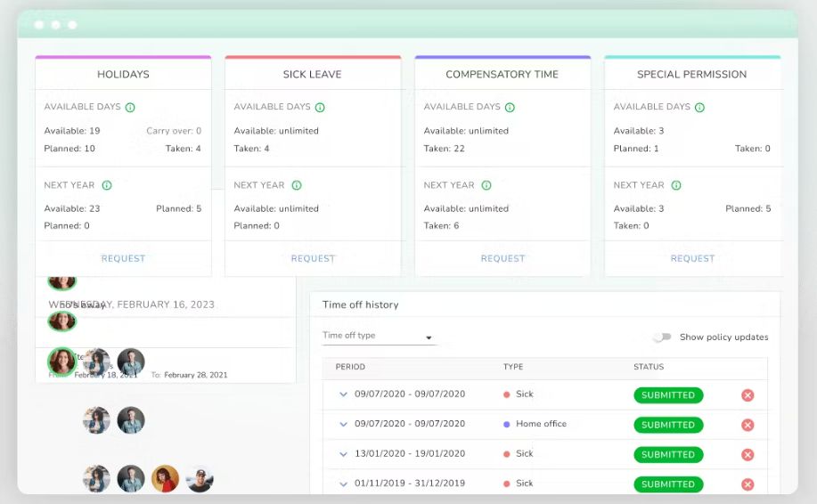Request Special Permission time off

[692, 258]
